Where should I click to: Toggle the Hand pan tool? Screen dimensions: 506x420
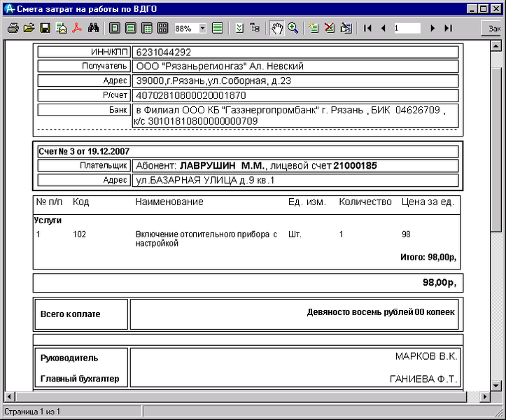click(x=277, y=28)
